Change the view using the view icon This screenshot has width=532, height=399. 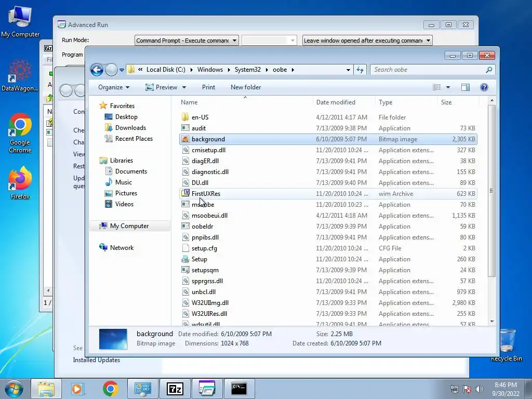(x=436, y=87)
